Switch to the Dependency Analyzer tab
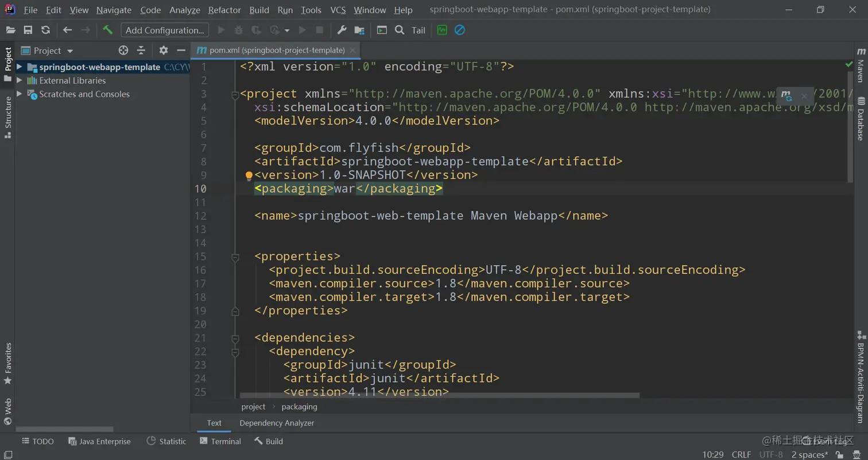This screenshot has height=460, width=868. click(276, 423)
